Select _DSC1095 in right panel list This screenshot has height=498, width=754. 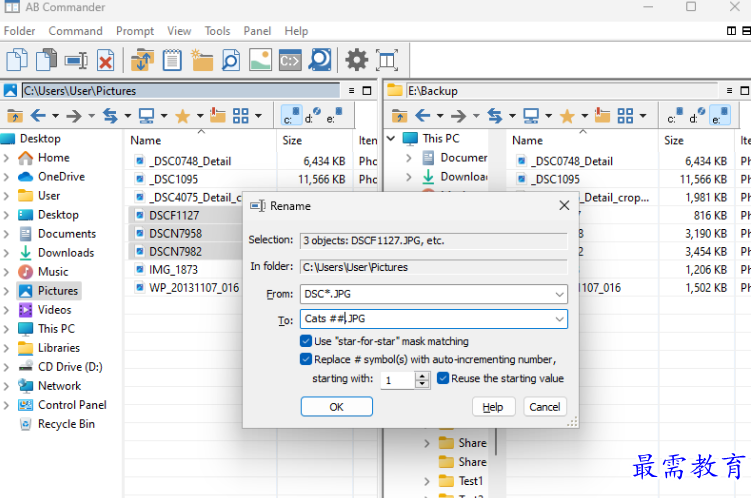[557, 179]
